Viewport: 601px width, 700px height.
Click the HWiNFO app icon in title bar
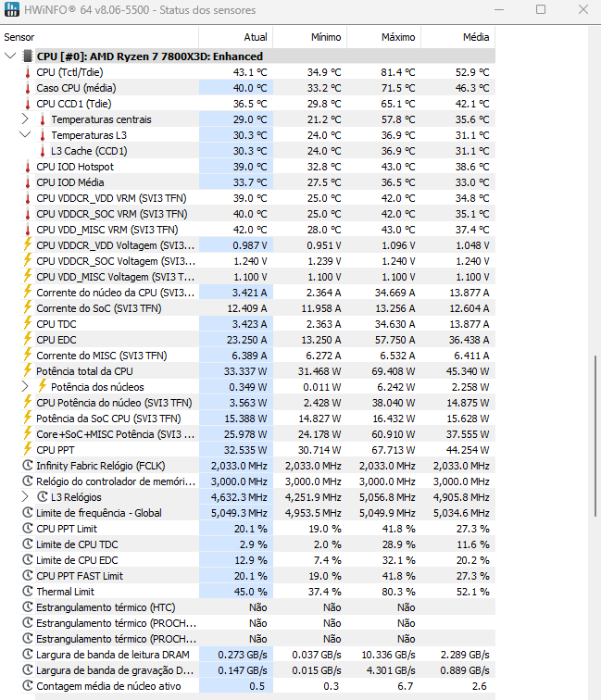click(x=12, y=9)
